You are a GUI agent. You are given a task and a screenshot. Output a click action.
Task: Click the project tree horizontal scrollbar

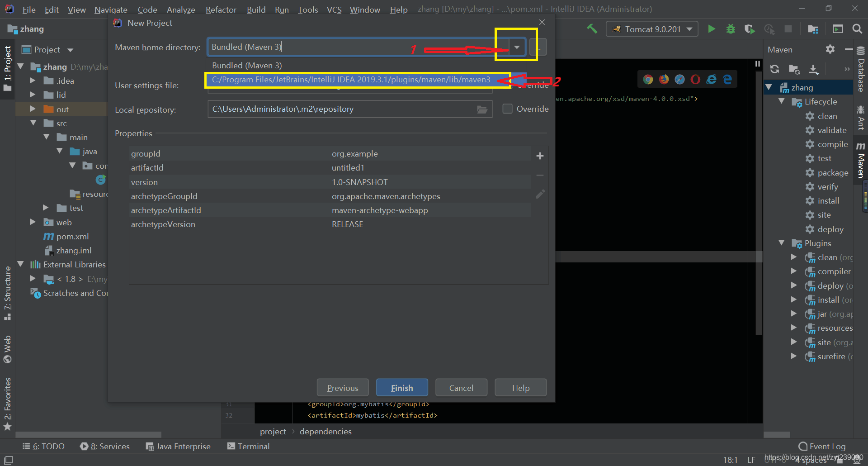click(x=88, y=435)
